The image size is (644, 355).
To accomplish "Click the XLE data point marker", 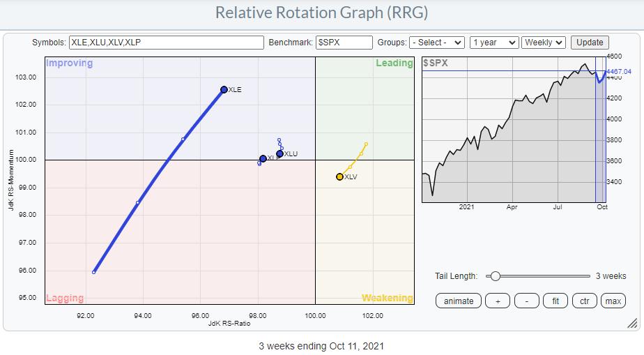I will click(x=224, y=89).
